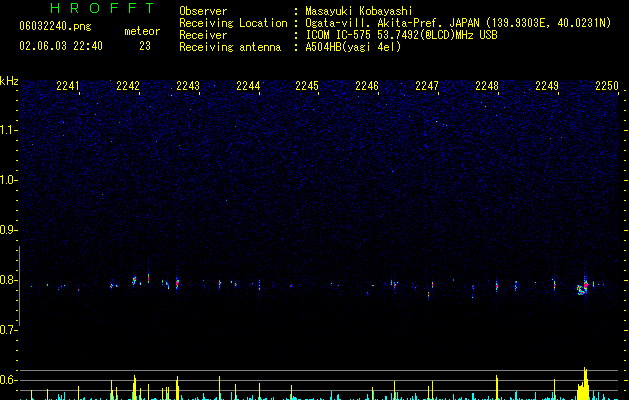Click the HROFFT title text
Image resolution: width=629 pixels, height=400 pixels.
(x=102, y=8)
